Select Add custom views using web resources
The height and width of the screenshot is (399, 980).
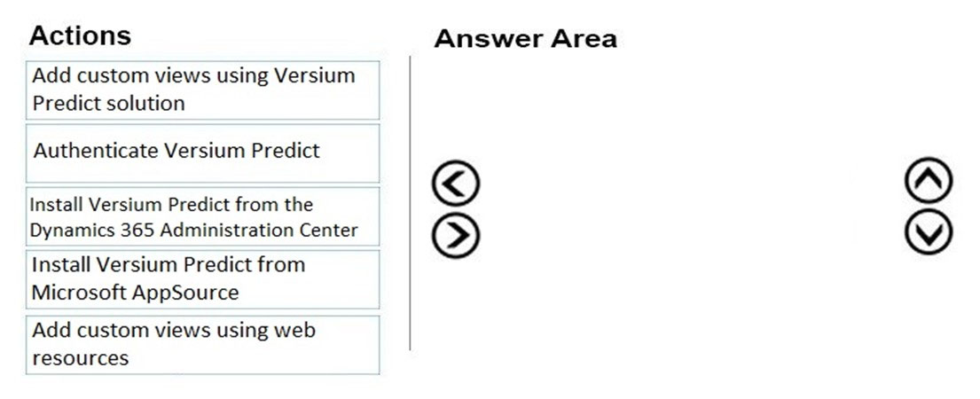tap(202, 345)
